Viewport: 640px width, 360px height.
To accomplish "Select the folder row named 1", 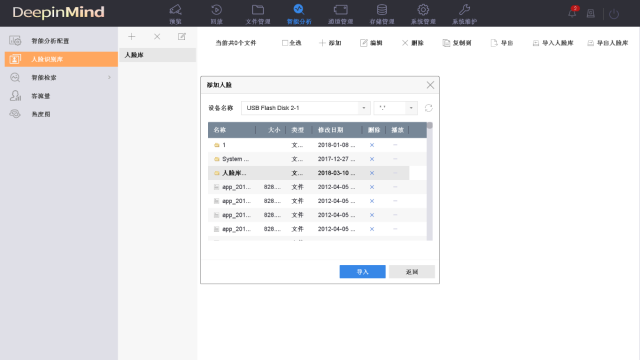I will [317, 145].
